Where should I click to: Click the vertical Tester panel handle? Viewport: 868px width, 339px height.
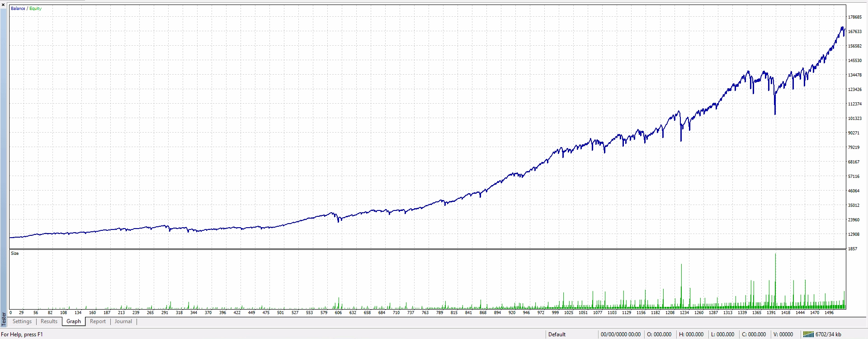[x=4, y=318]
